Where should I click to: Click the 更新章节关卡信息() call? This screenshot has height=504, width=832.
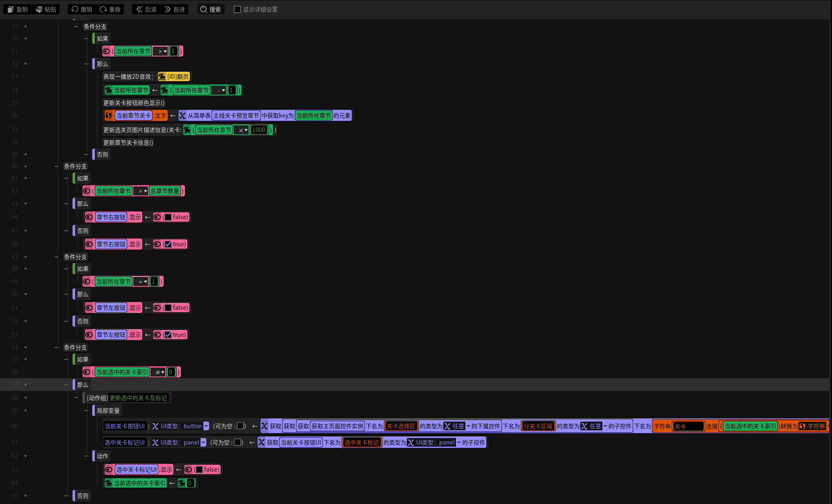[x=128, y=143]
